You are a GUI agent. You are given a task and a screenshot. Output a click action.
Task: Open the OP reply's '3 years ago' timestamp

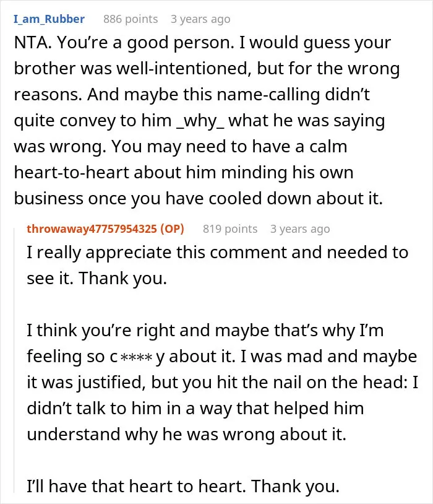300,229
